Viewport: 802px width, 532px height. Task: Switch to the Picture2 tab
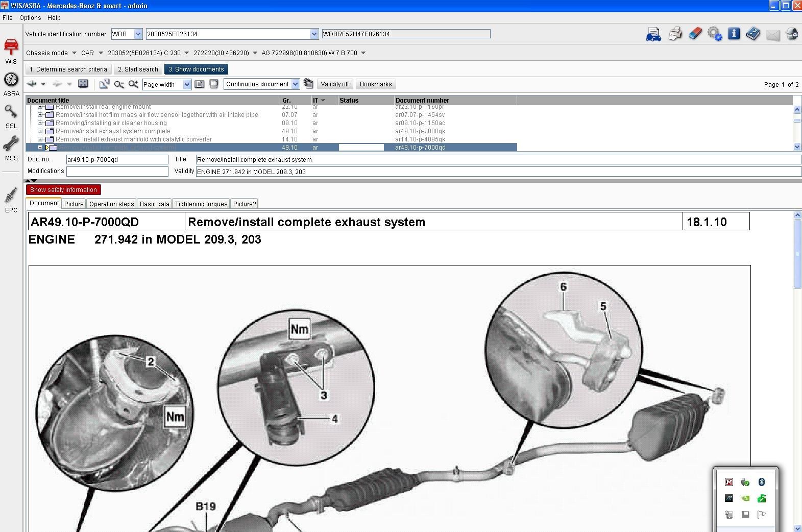click(x=245, y=204)
